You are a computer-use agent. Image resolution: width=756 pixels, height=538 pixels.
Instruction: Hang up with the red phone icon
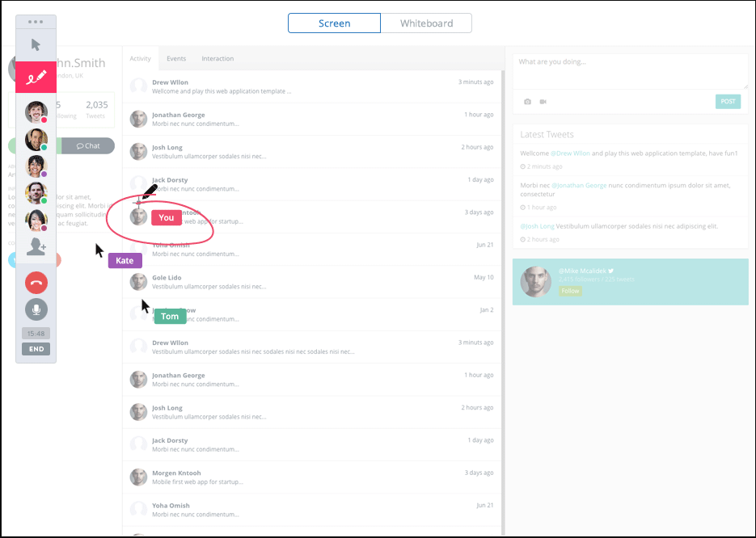pos(36,283)
